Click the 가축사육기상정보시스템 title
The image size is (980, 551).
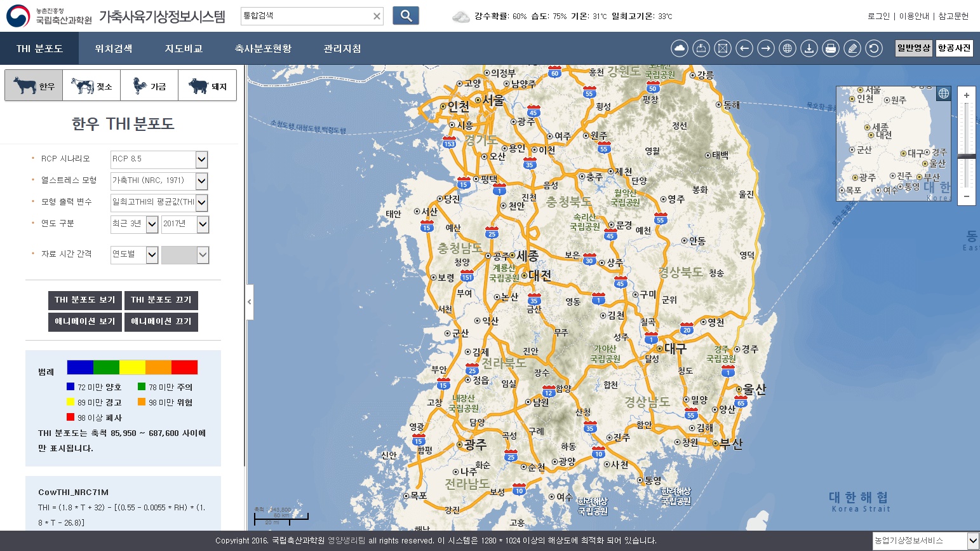tap(162, 17)
